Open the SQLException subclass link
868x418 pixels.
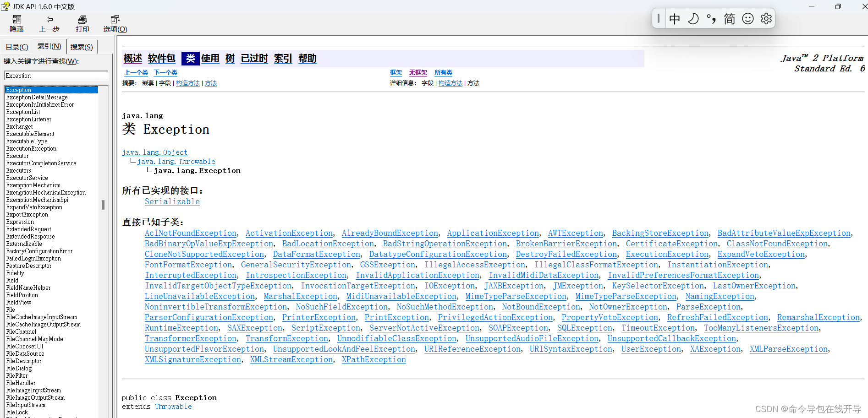point(585,328)
